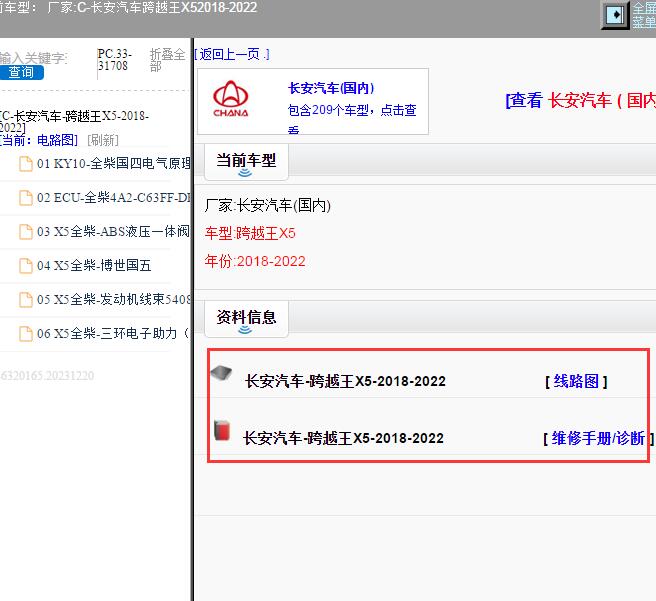Image resolution: width=656 pixels, height=601 pixels.
Task: Click the 车型:跨越王X5 text
Action: point(250,233)
